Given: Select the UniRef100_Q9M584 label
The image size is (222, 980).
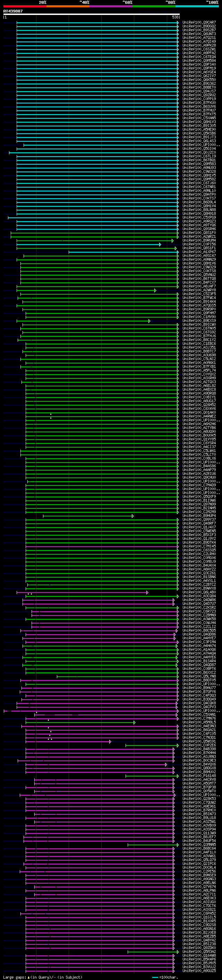Looking at the screenshot, I should point(199,60).
